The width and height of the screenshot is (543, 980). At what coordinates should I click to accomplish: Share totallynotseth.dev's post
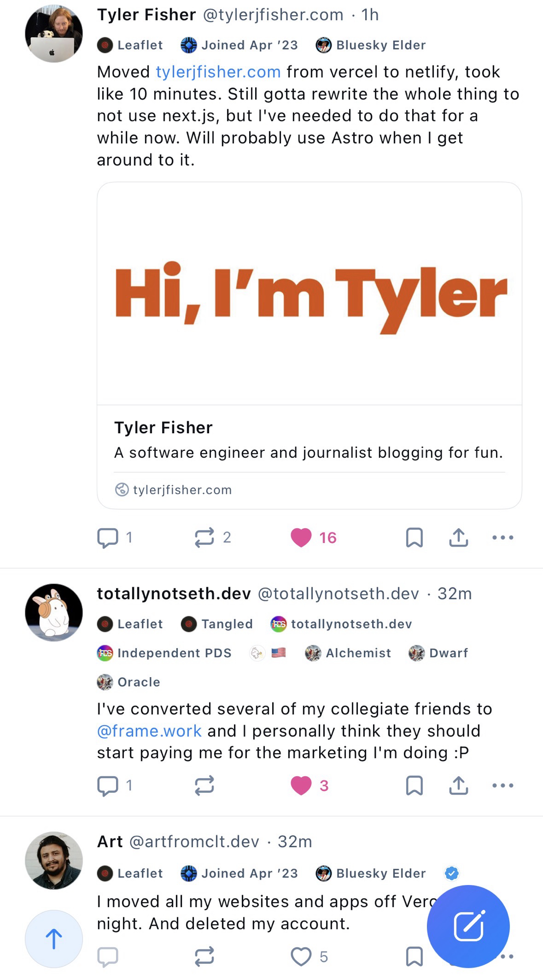tap(458, 785)
